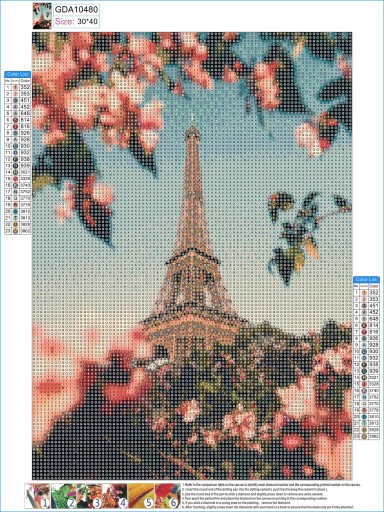Click the tip of the Eiffel Tower on canvas
The image size is (384, 512).
pos(192,117)
